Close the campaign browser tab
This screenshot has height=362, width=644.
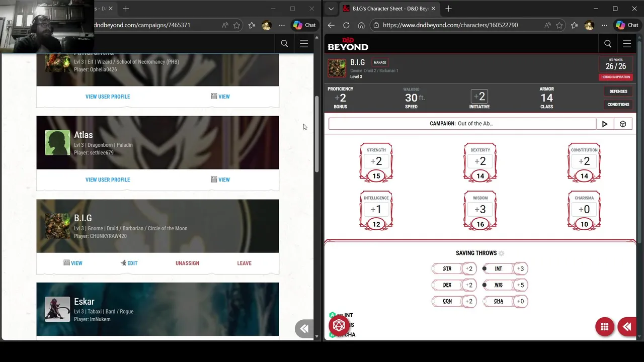[111, 9]
